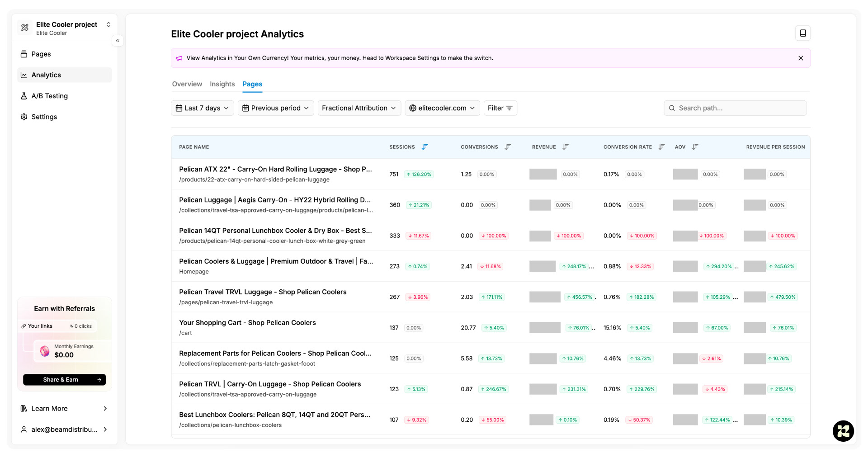Click the Search path input field

point(739,108)
